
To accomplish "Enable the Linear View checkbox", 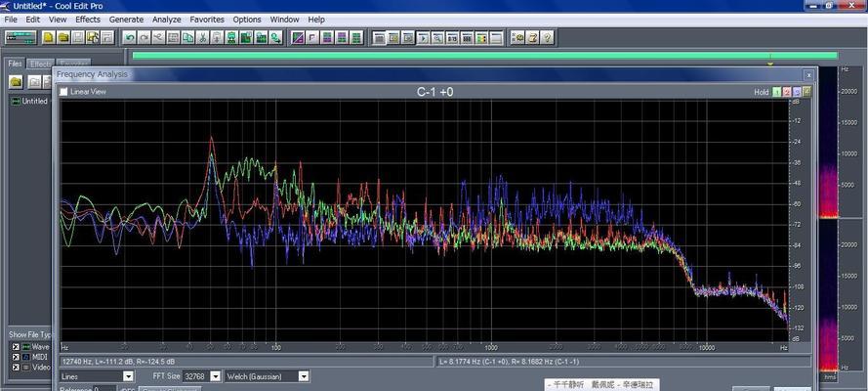I will point(63,91).
